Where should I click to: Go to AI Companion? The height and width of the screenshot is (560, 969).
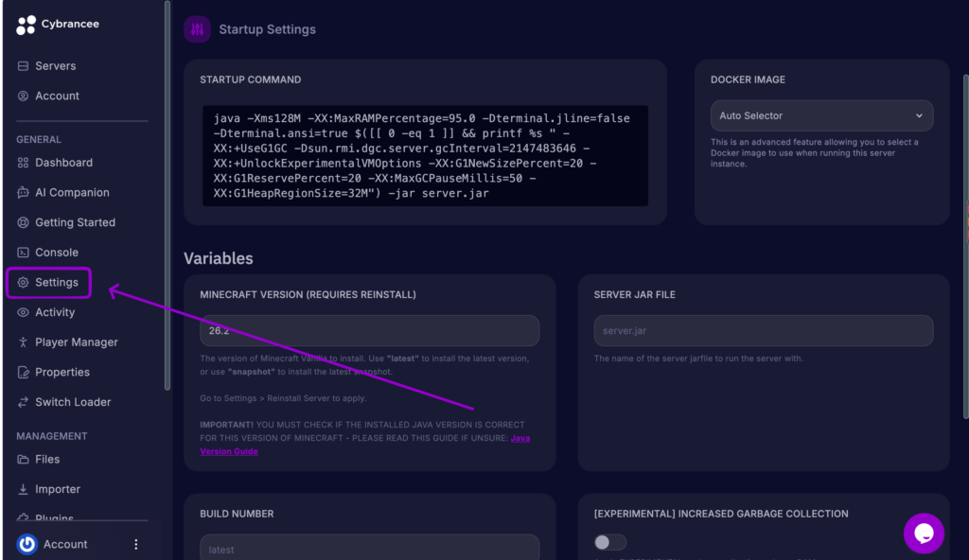(72, 192)
